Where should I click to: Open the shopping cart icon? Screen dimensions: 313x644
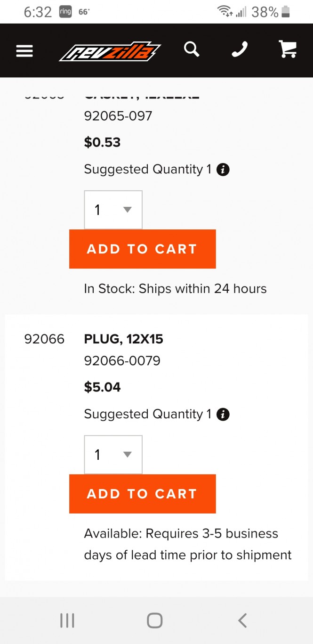click(x=288, y=49)
